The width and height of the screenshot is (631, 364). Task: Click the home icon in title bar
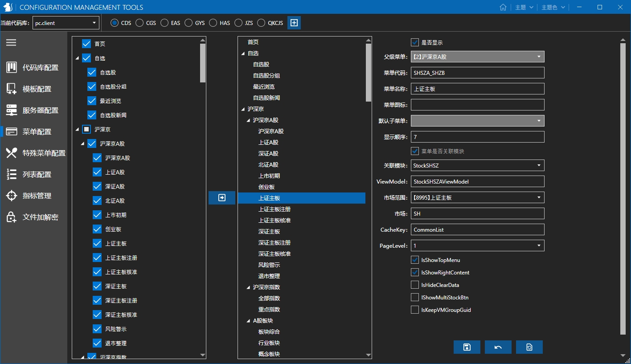503,7
